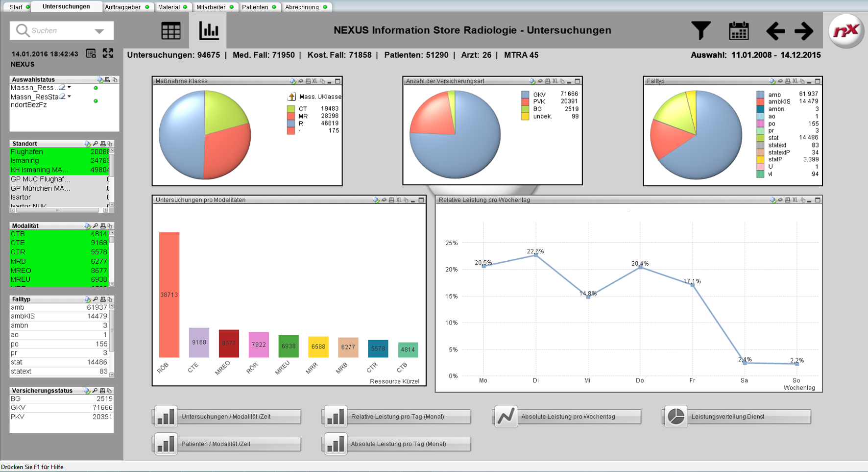Click the statP legend color swatch

pos(760,159)
